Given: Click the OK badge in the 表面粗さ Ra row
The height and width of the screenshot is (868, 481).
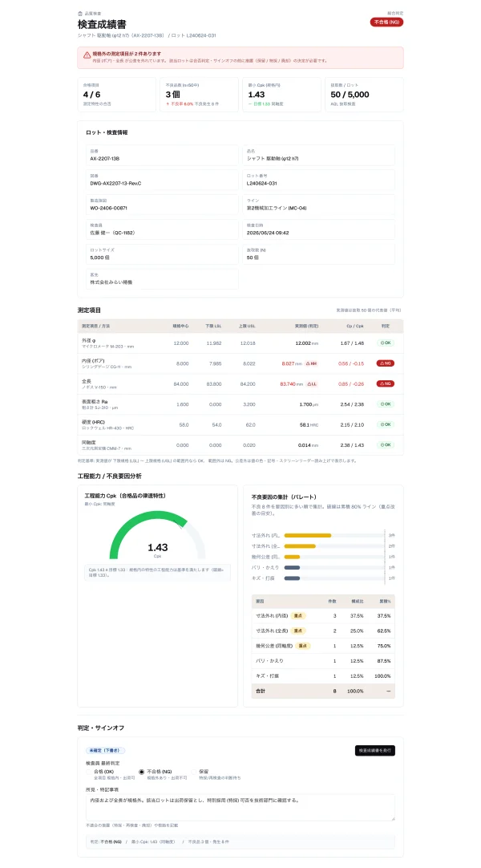Looking at the screenshot, I should (x=386, y=404).
